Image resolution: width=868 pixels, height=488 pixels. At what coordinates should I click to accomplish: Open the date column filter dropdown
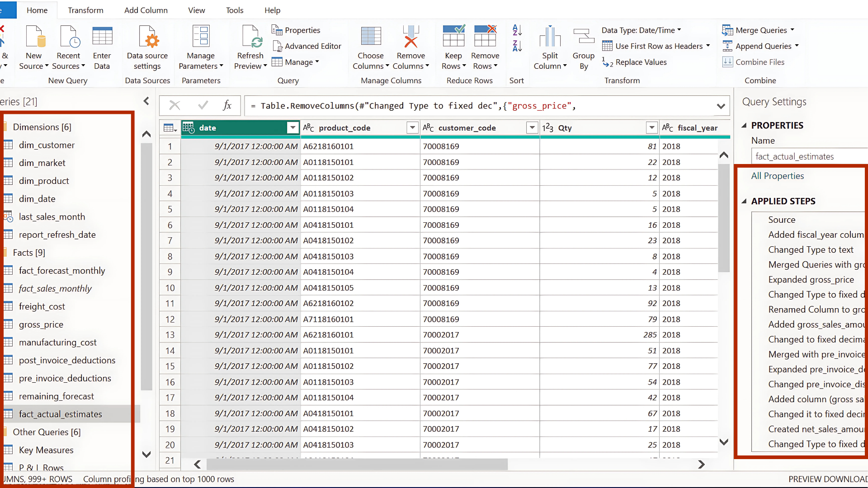(293, 128)
